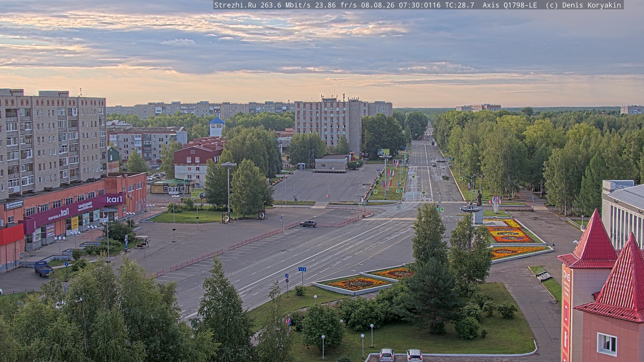The image size is (644, 362).
Task: Click the "Axis Q1798-LE" camera model text
Action: pyautogui.click(x=510, y=5)
